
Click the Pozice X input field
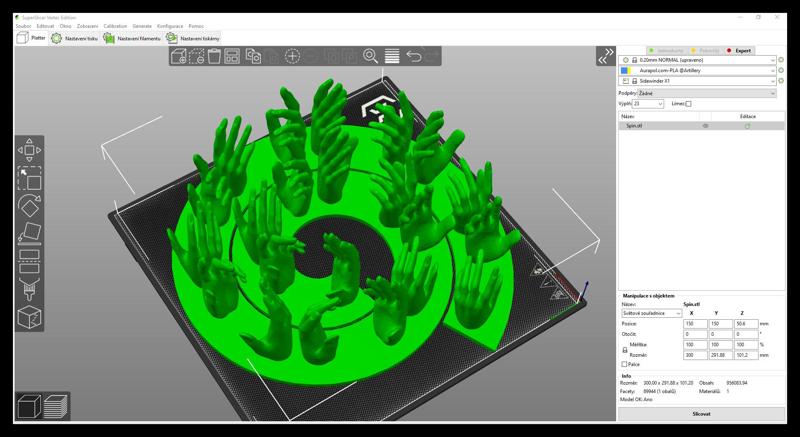[695, 324]
